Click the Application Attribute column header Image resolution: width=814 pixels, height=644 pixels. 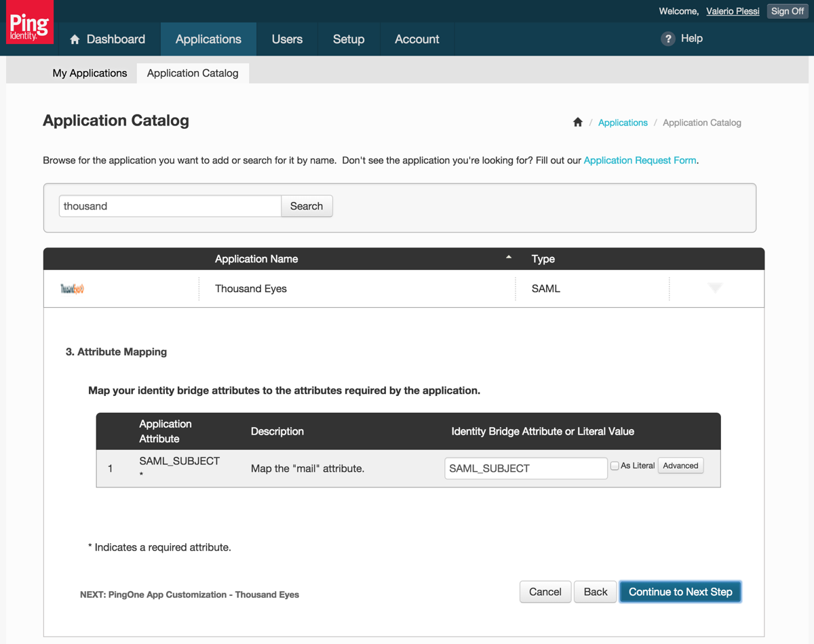[x=166, y=431]
